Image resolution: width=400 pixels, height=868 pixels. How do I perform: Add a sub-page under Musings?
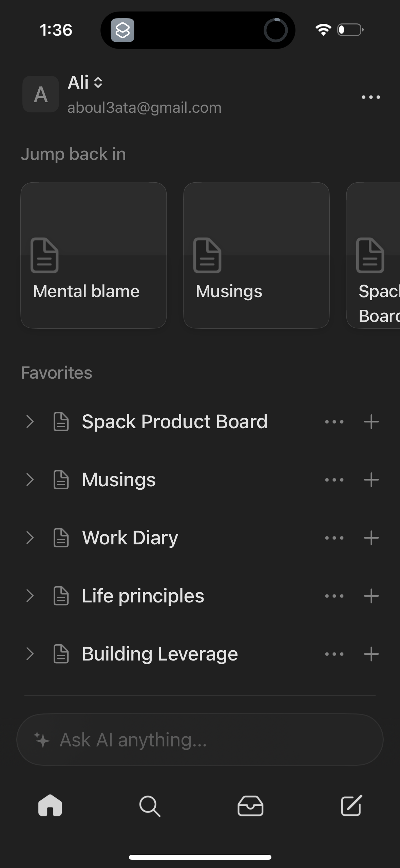371,480
